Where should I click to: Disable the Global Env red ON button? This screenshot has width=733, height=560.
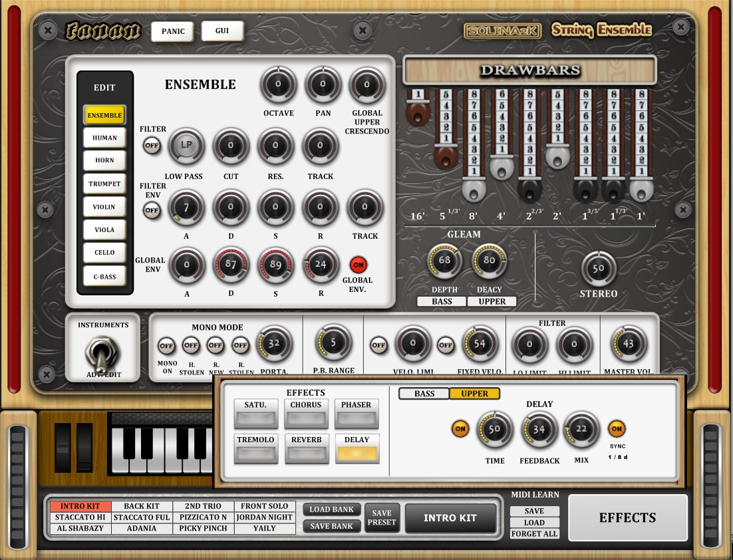358,265
